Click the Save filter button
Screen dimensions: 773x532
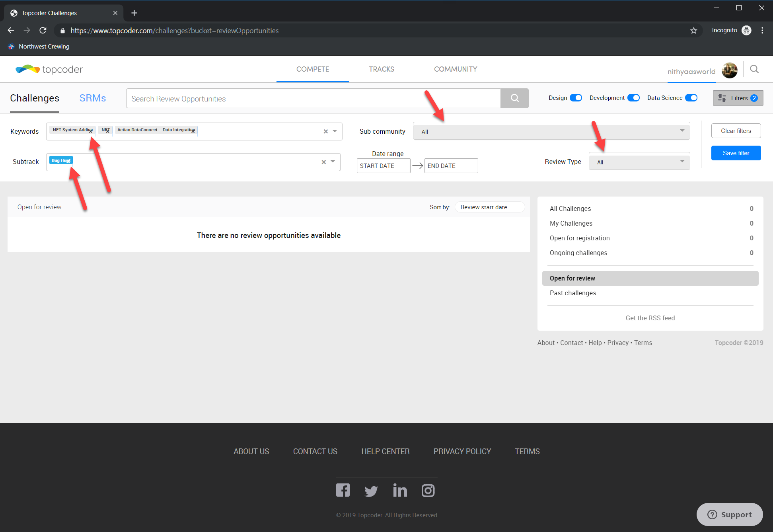tap(736, 153)
